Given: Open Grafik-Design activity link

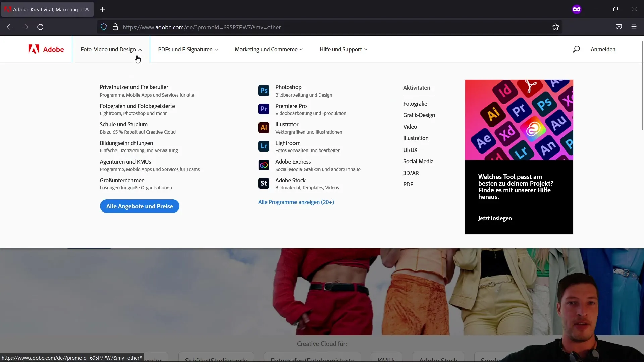Looking at the screenshot, I should [x=419, y=115].
